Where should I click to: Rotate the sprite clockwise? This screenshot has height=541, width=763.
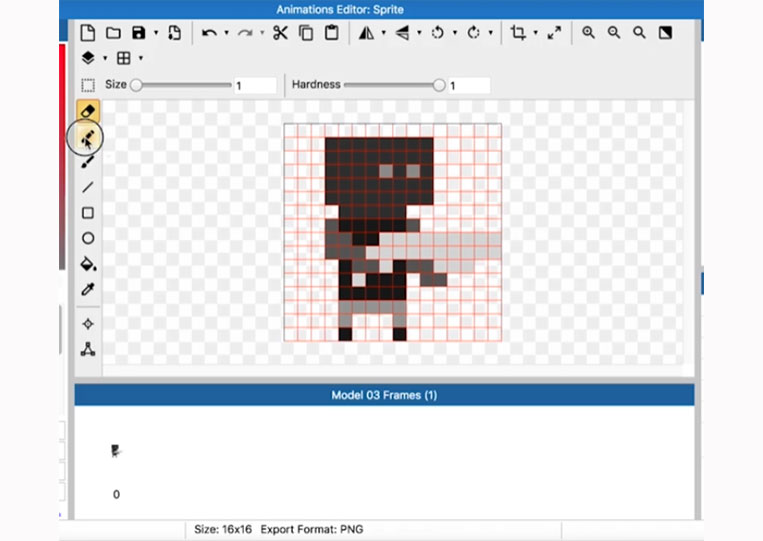point(473,33)
